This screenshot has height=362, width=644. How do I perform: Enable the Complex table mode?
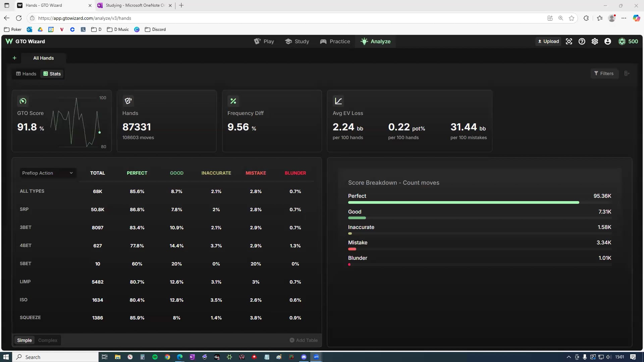pos(48,340)
